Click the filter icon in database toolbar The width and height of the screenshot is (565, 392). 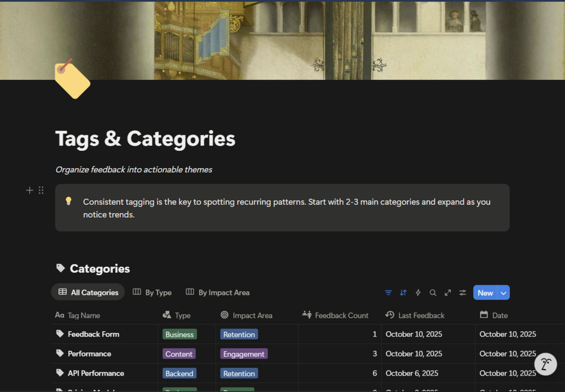coord(388,292)
